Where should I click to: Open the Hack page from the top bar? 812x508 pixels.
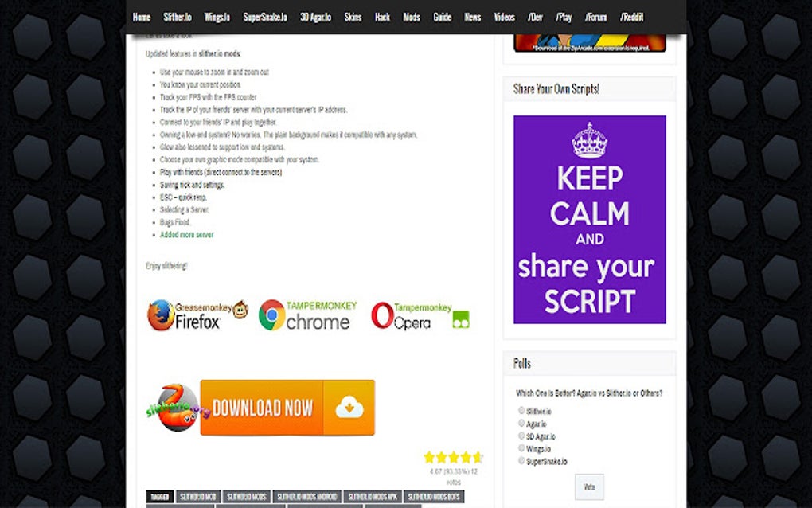[382, 16]
